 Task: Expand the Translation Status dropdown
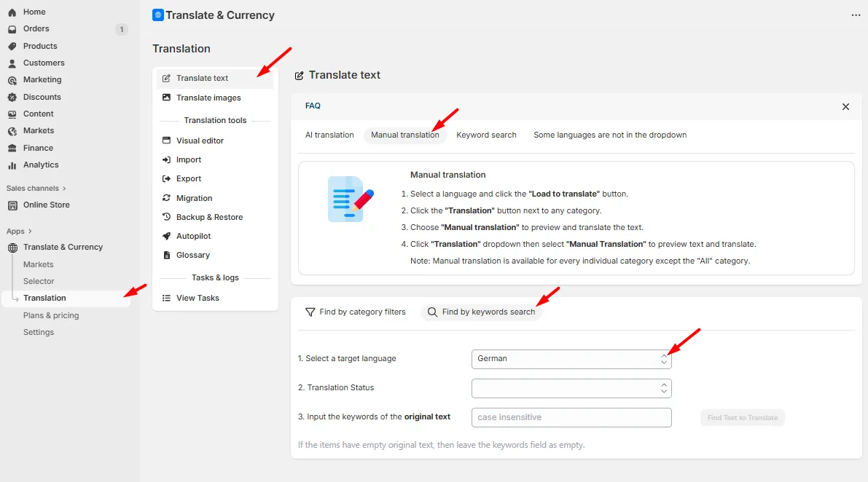(x=571, y=388)
